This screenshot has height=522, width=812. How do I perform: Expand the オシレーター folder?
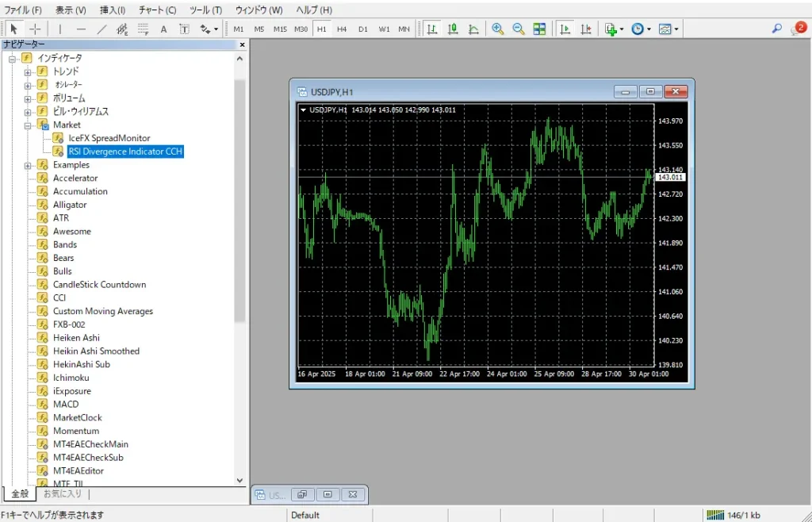click(28, 85)
